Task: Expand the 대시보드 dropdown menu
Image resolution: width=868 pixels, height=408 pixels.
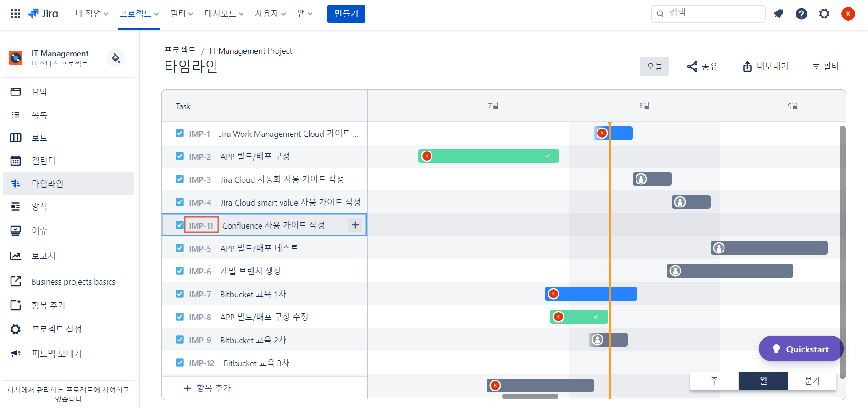Action: click(x=224, y=14)
